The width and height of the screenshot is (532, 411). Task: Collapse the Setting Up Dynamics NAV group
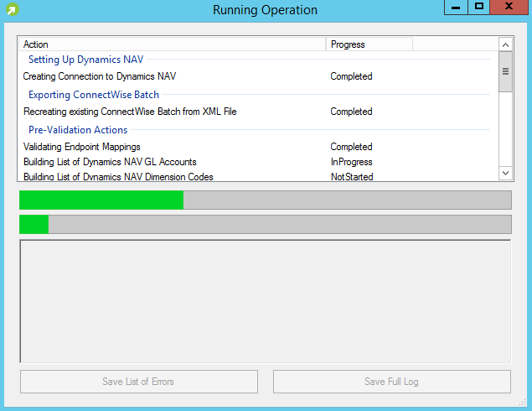tap(85, 60)
